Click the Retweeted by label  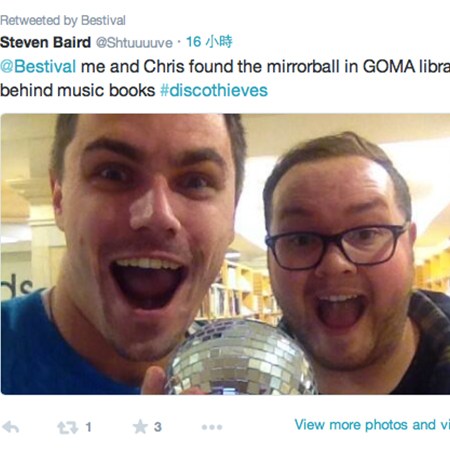pyautogui.click(x=38, y=20)
